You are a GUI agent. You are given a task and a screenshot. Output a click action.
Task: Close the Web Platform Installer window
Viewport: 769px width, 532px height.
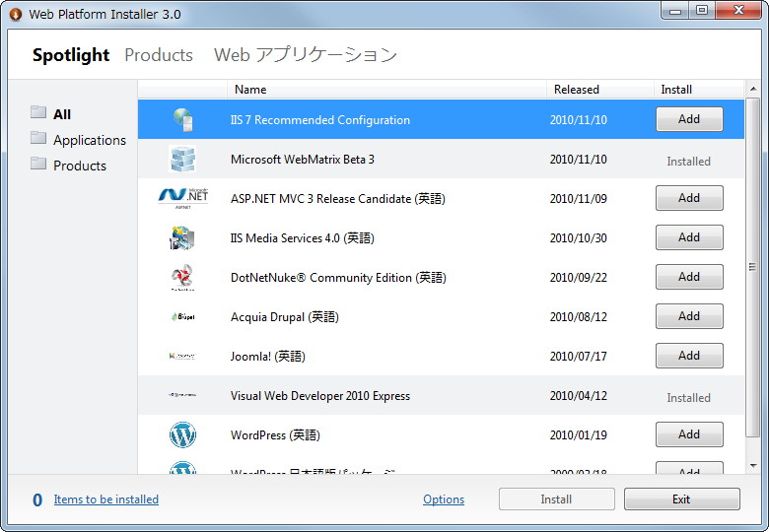pos(739,10)
